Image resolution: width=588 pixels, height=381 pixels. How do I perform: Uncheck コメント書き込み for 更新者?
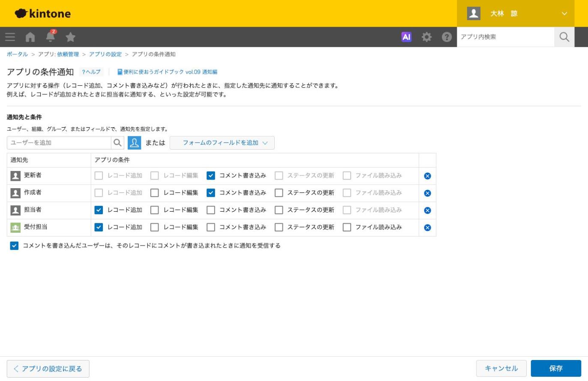pos(210,175)
